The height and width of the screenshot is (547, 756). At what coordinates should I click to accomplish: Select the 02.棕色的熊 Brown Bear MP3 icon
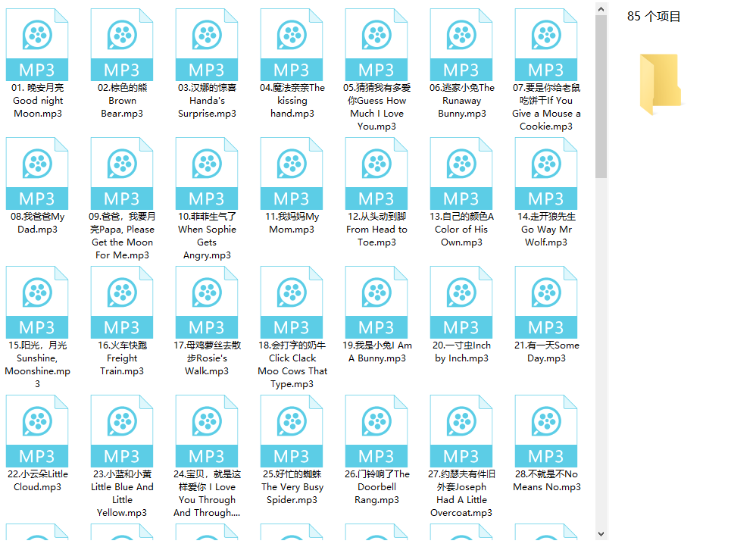click(122, 45)
